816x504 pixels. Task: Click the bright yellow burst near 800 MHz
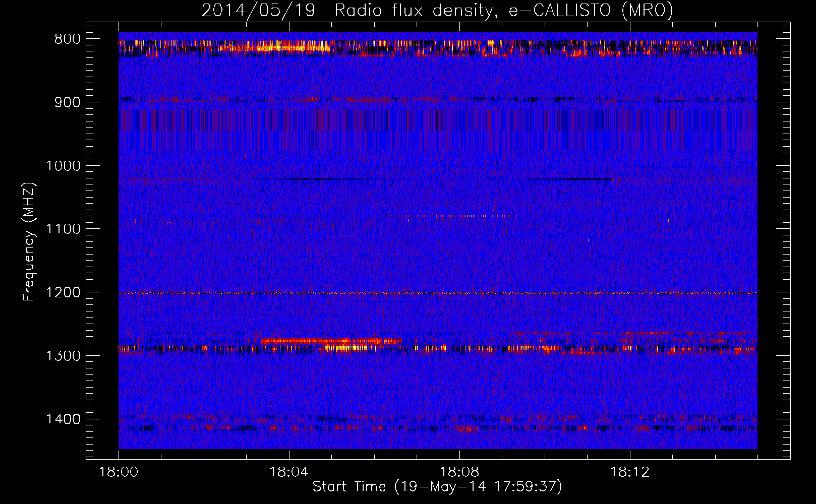275,48
